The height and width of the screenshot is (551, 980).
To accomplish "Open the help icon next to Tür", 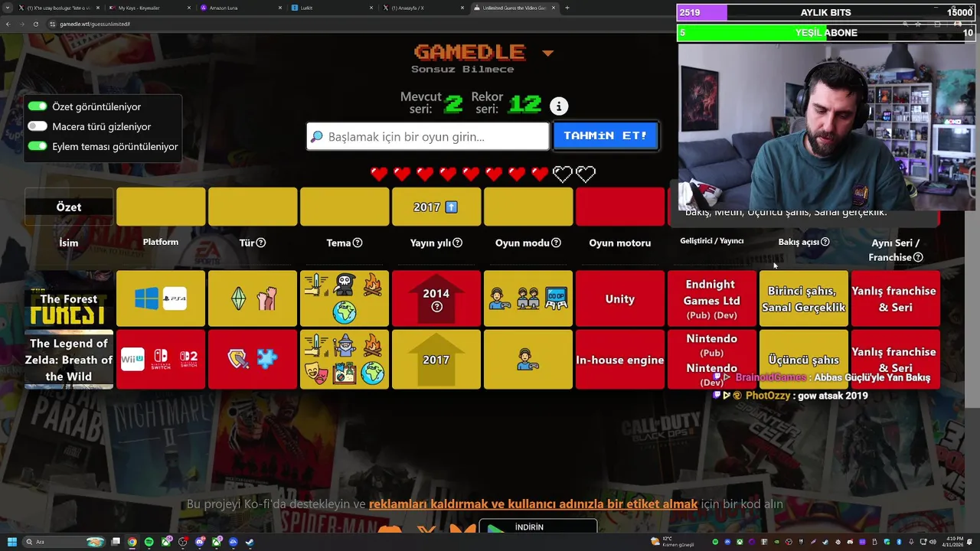I will point(261,243).
